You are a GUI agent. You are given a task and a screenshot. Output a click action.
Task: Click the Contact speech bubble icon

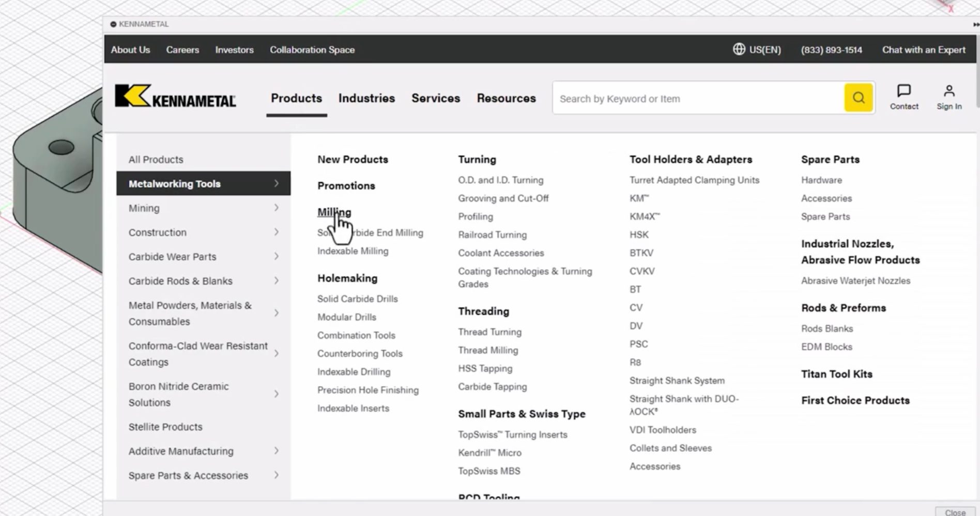(x=904, y=91)
